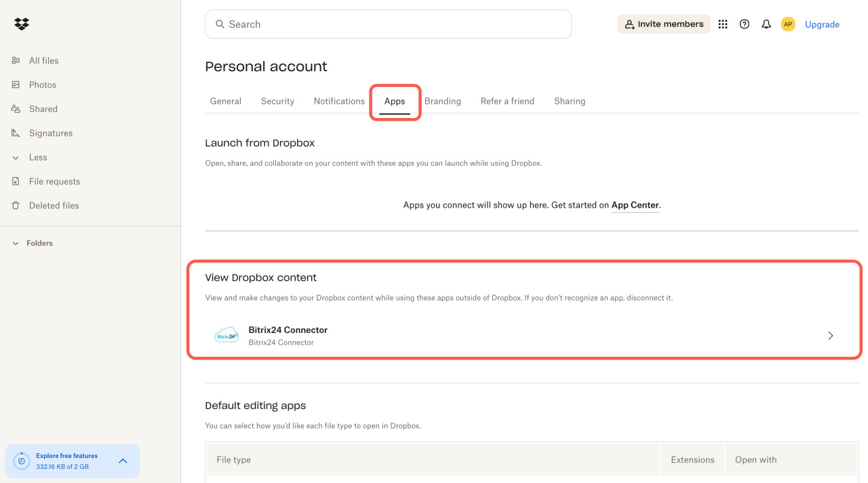Click into the Search field
The image size is (868, 483).
pos(388,24)
